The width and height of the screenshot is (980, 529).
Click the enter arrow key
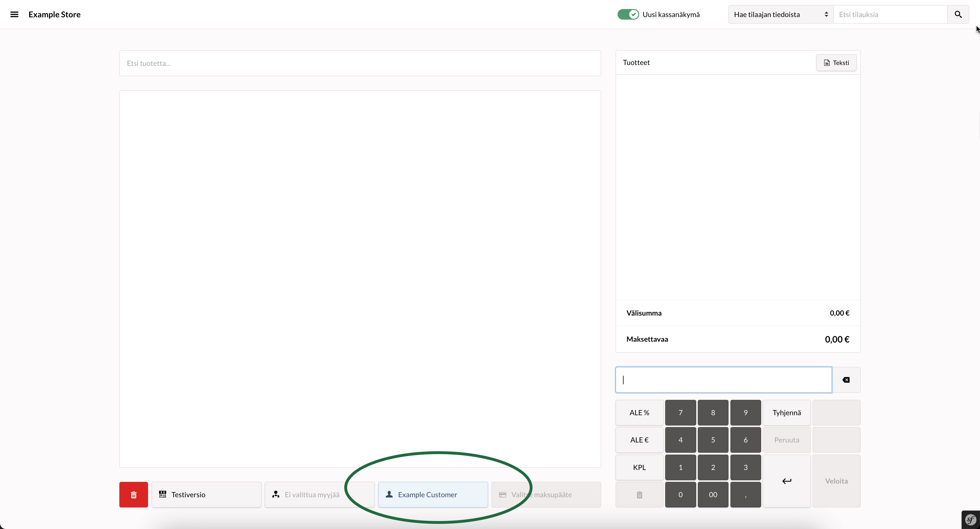pyautogui.click(x=787, y=481)
